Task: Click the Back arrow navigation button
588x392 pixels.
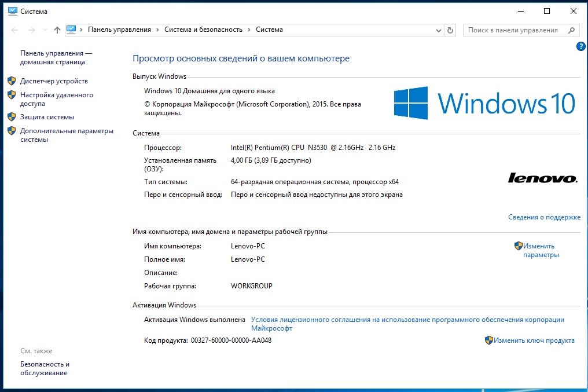Action: point(15,30)
